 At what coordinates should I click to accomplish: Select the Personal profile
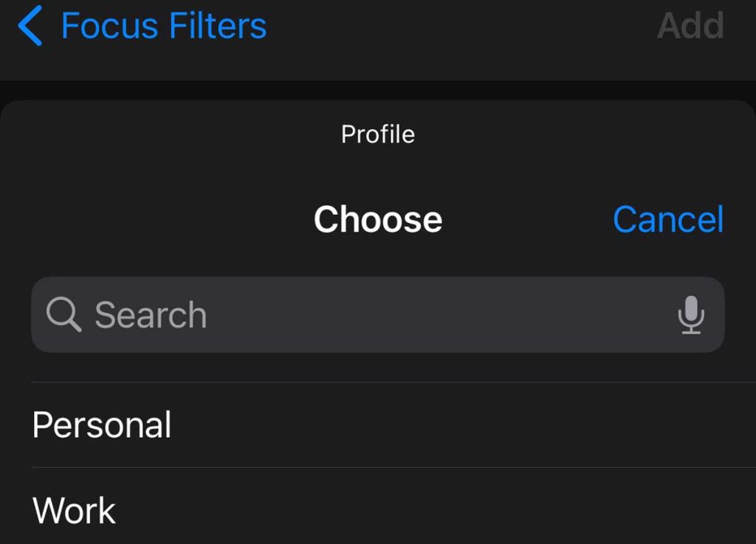pyautogui.click(x=102, y=425)
